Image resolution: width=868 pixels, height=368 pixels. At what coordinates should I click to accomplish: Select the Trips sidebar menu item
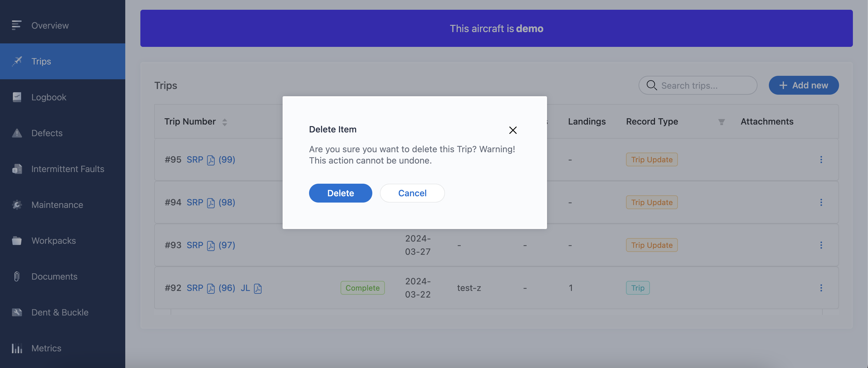click(41, 61)
